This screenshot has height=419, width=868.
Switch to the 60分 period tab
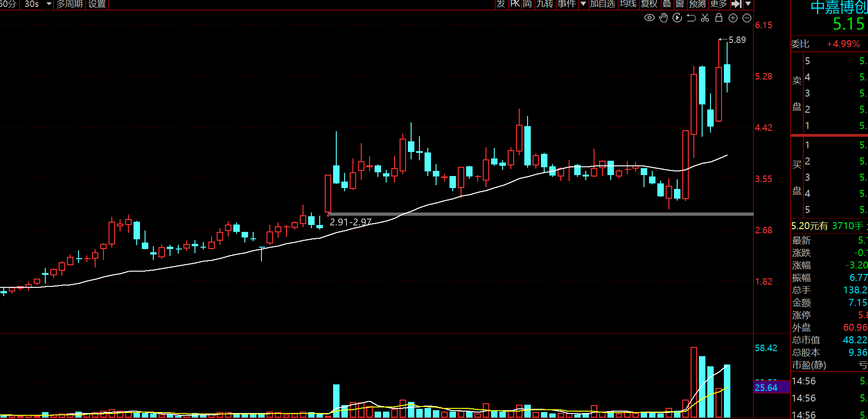click(x=8, y=4)
